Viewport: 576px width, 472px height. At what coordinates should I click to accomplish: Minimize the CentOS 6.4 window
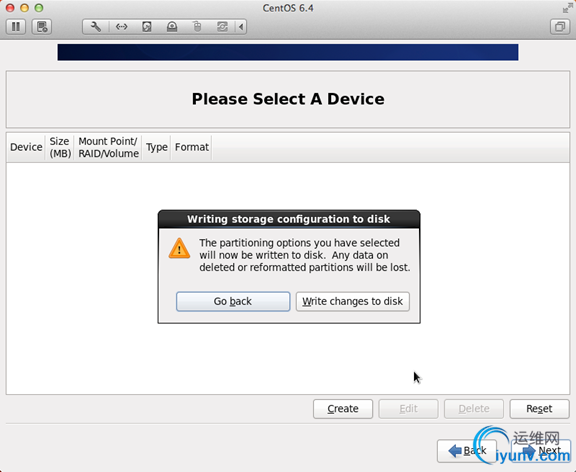tap(25, 8)
